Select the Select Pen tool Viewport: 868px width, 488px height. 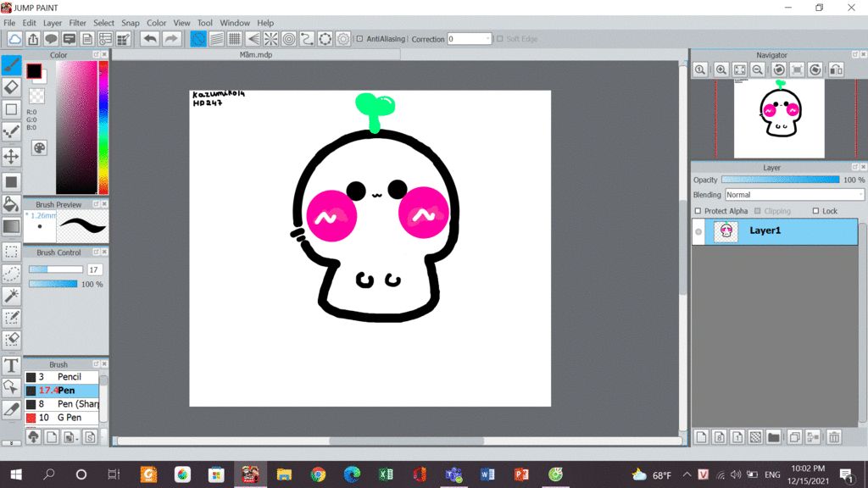coord(12,319)
